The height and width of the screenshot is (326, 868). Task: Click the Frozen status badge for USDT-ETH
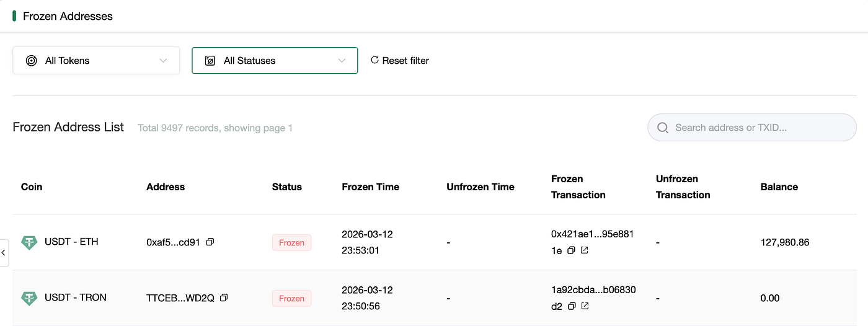(291, 243)
